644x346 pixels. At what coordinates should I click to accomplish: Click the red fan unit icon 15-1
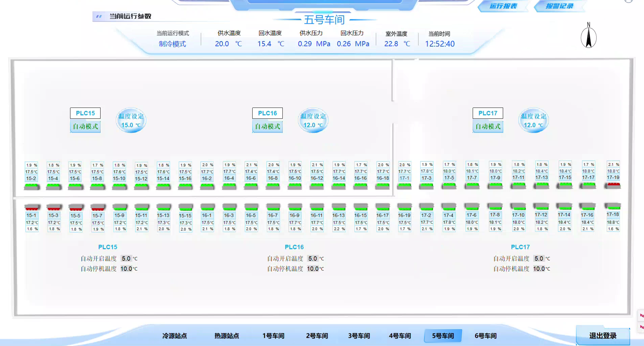click(32, 207)
